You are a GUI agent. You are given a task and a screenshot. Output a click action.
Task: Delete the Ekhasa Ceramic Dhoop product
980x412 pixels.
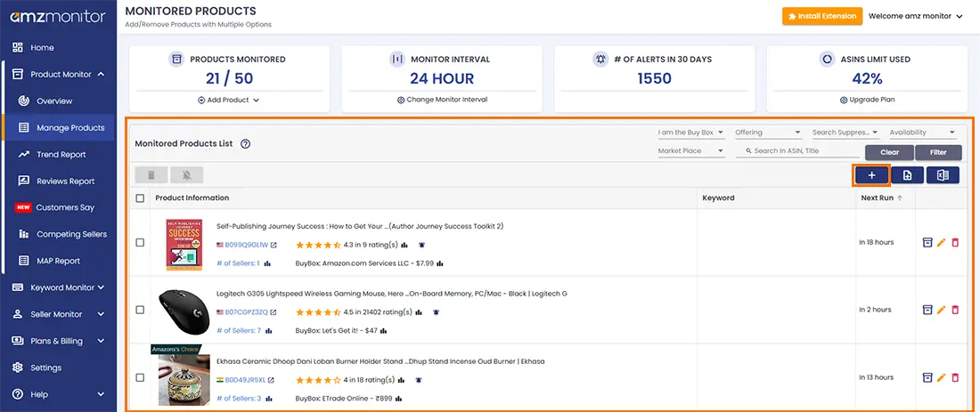pyautogui.click(x=955, y=377)
